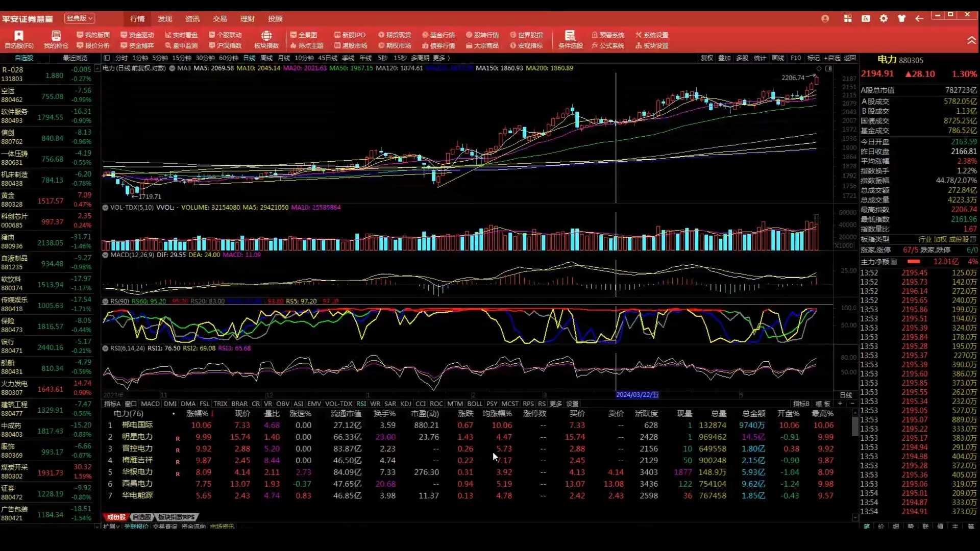The height and width of the screenshot is (551, 980).
Task: Open 板块设置 toolbar item
Action: [652, 45]
